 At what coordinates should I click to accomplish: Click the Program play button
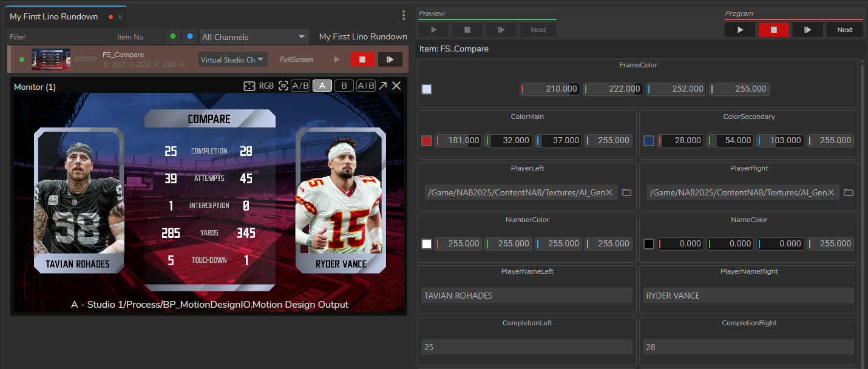(x=740, y=30)
